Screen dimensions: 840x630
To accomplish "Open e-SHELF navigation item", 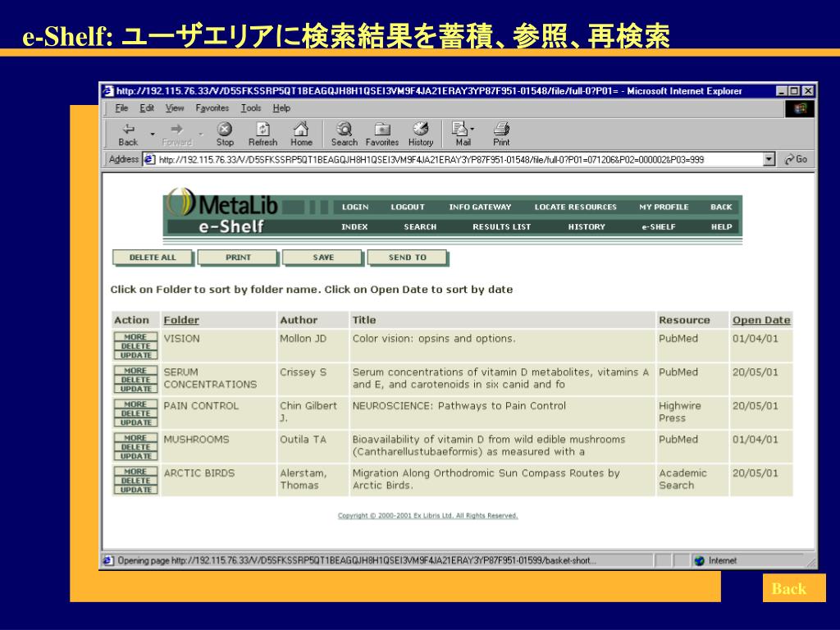I will click(x=659, y=226).
